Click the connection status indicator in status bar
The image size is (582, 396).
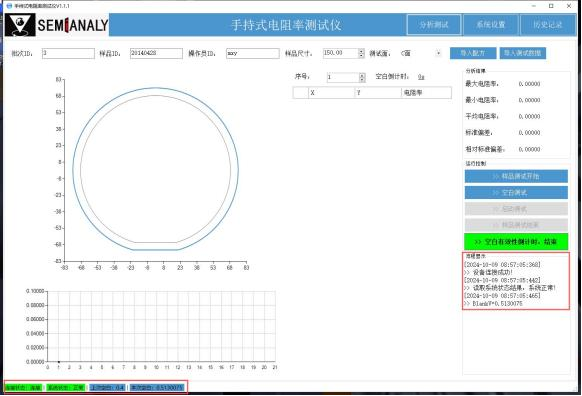click(23, 387)
